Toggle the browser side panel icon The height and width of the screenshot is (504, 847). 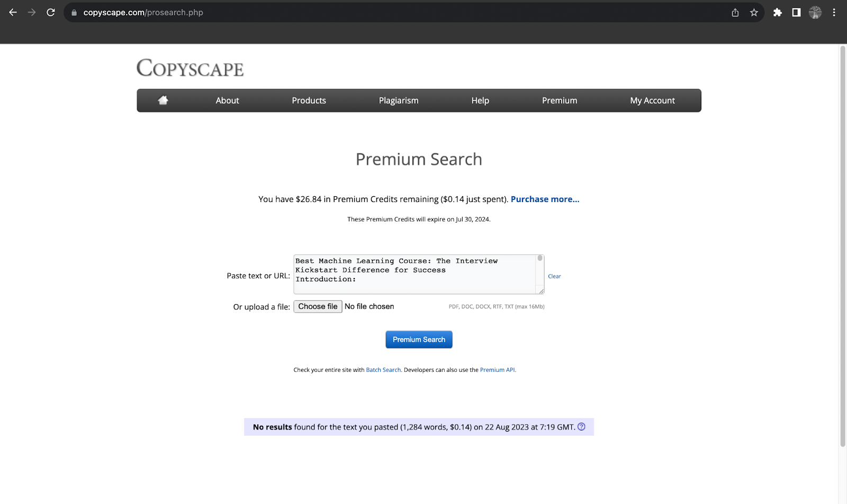[796, 12]
